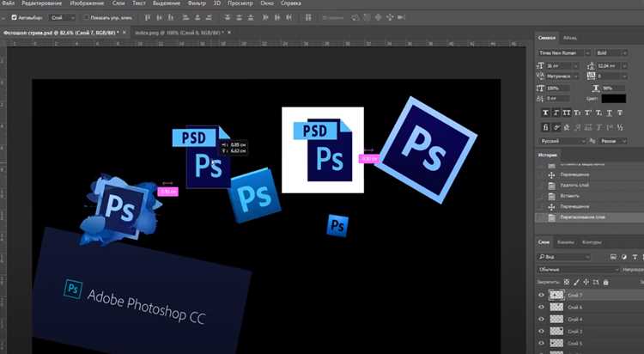Filter layers by adjustment layer icon
644x354 pixels.
(x=624, y=257)
